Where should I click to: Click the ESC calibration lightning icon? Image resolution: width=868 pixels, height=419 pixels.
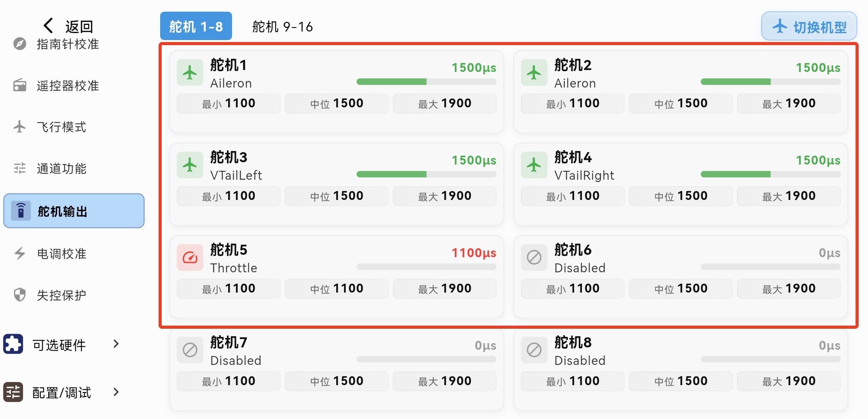20,253
